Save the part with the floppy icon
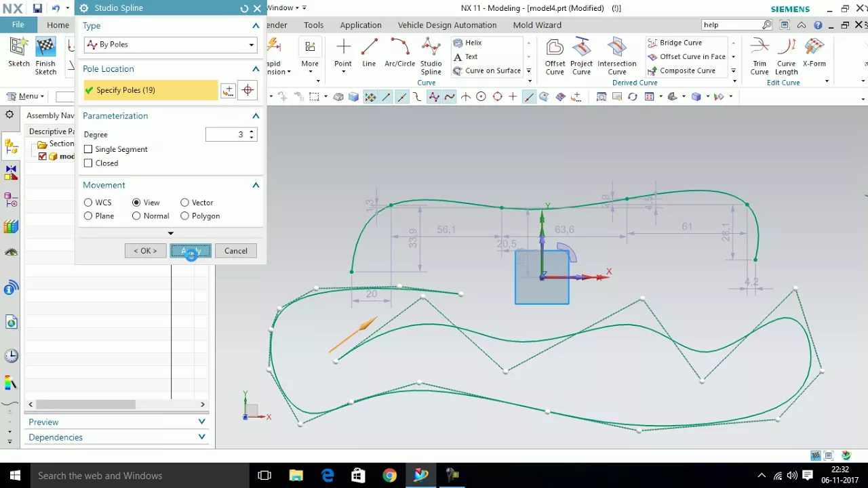Screen dimensions: 868x488 tap(37, 9)
